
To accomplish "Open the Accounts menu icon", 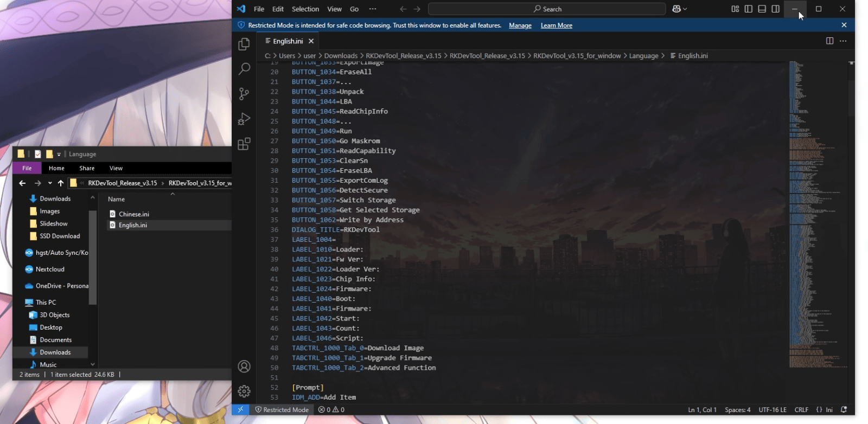I will pos(244,367).
